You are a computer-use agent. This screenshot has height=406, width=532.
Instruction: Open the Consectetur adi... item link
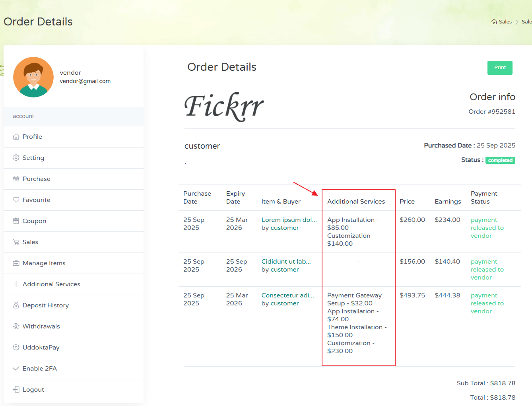(x=287, y=295)
